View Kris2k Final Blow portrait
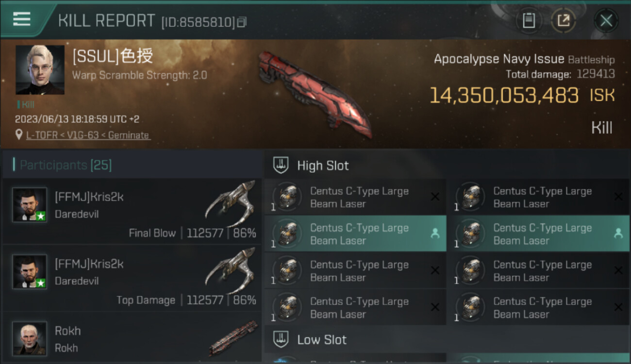The height and width of the screenshot is (364, 631). click(30, 205)
